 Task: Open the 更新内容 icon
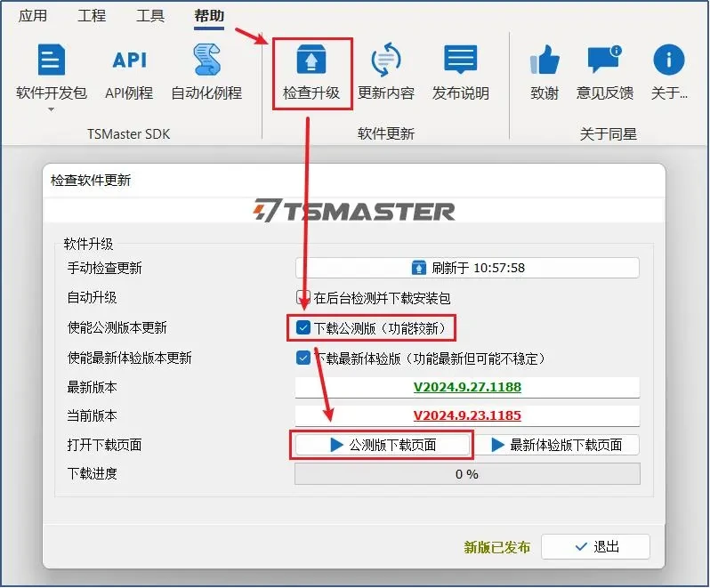pos(386,60)
